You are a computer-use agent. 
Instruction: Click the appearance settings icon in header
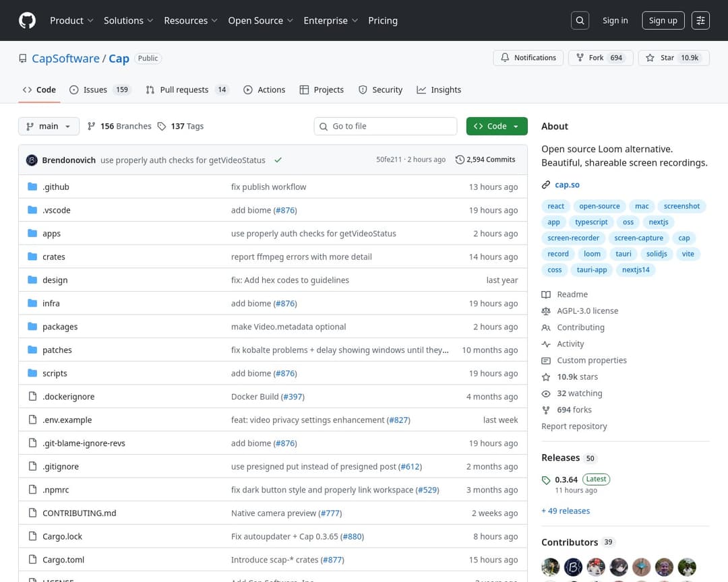pyautogui.click(x=701, y=20)
